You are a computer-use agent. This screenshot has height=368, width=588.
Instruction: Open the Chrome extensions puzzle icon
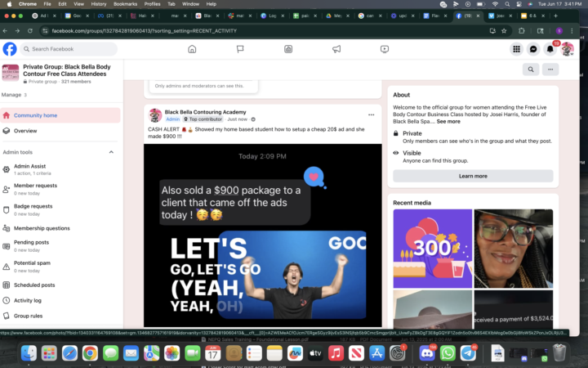coord(521,31)
